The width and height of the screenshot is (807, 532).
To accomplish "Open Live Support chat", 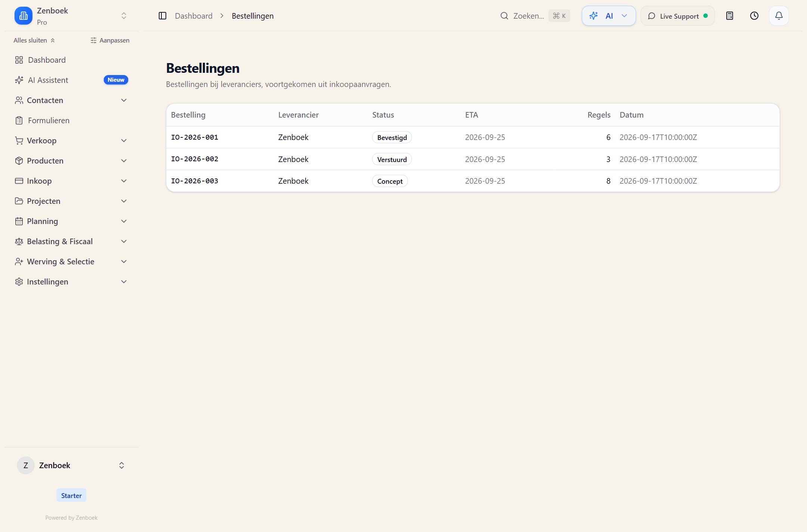I will (678, 16).
